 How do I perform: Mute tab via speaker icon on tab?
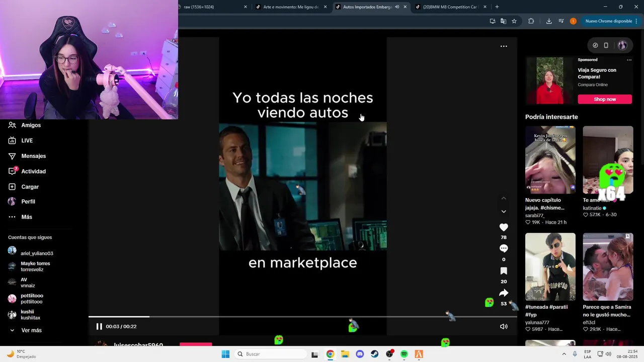(397, 7)
